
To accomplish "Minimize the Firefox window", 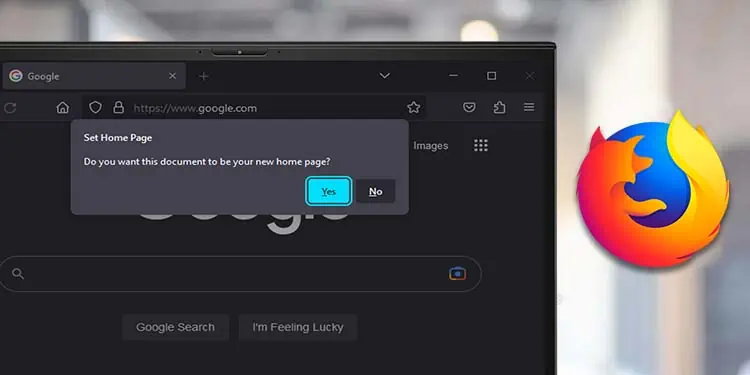I will (x=453, y=76).
